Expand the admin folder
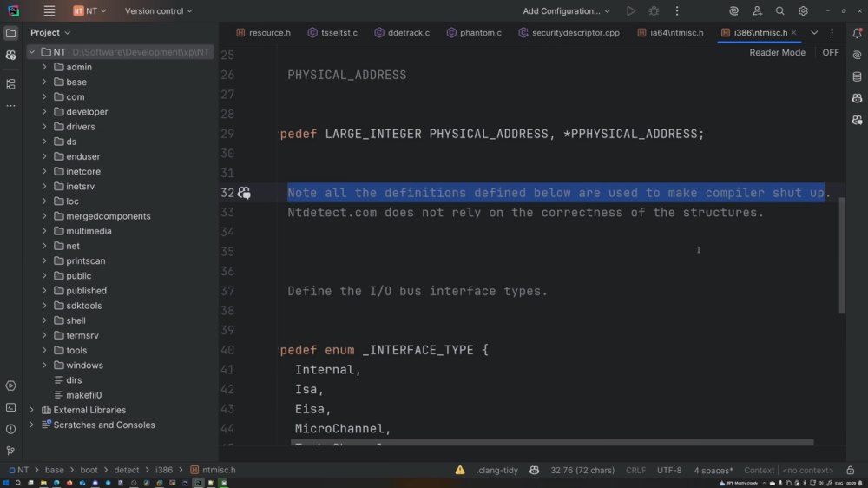 [x=45, y=67]
